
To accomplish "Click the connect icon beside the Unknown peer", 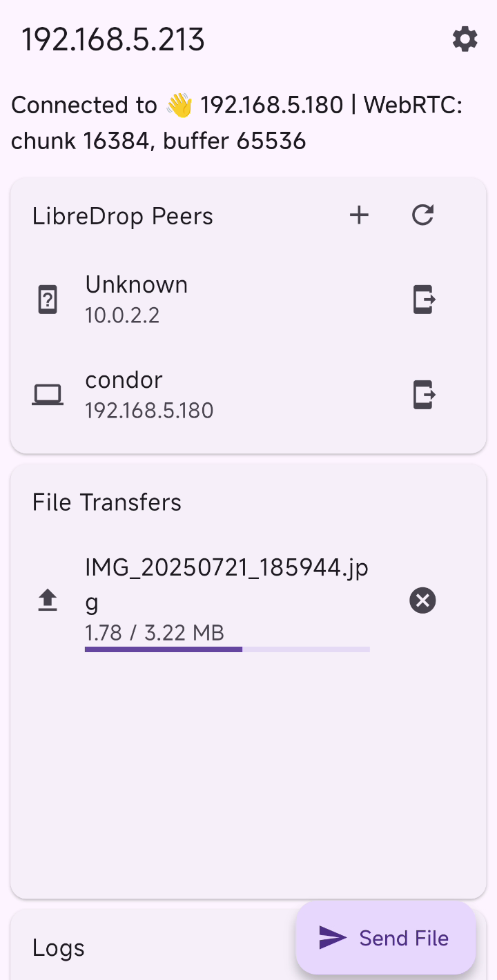I will tap(424, 300).
